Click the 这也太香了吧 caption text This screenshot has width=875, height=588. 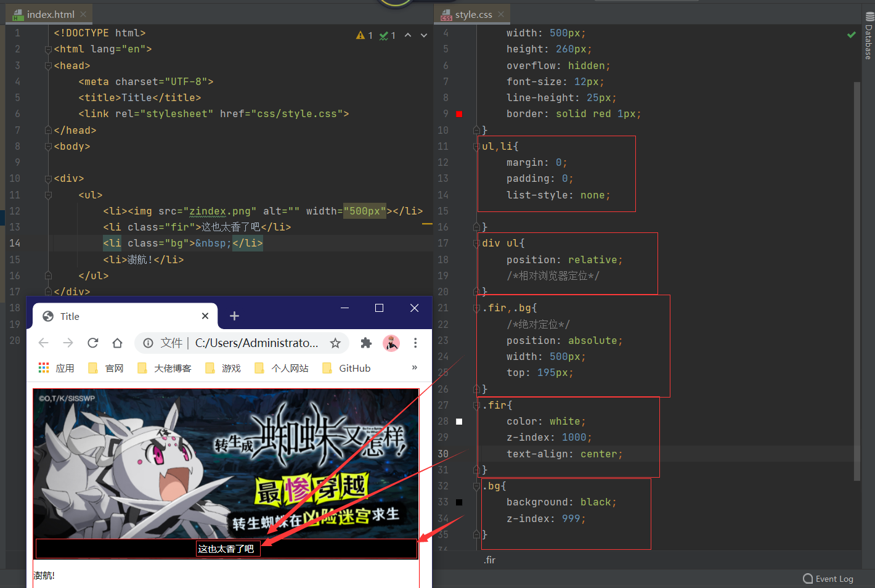pyautogui.click(x=226, y=549)
